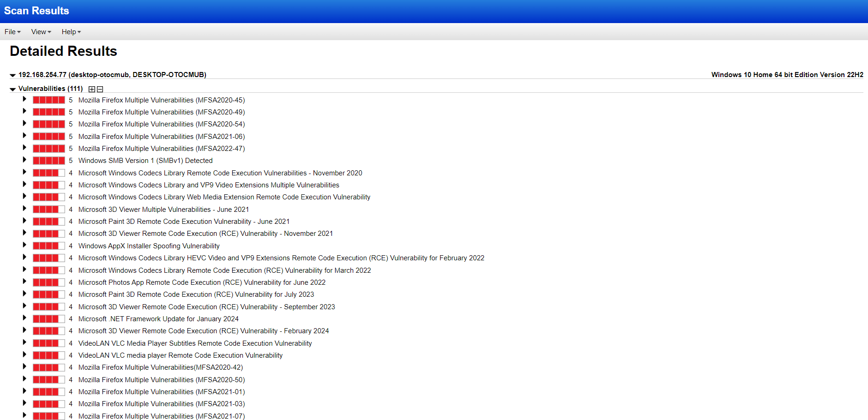Click severity 4 bar for MFSA2021-07

coord(49,416)
